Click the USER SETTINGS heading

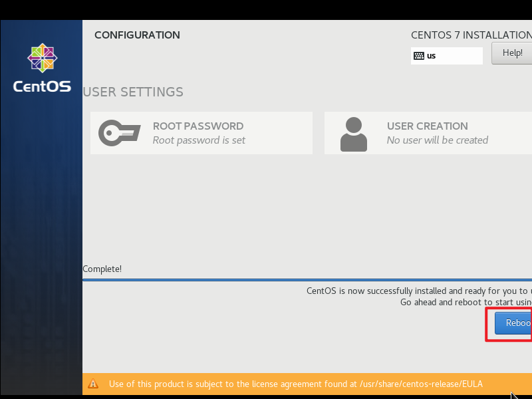[x=133, y=92]
